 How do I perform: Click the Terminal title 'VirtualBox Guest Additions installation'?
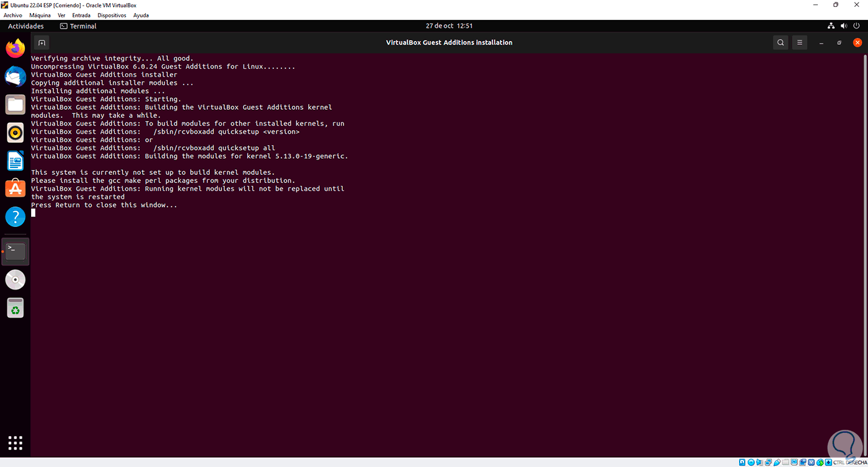[x=449, y=43]
